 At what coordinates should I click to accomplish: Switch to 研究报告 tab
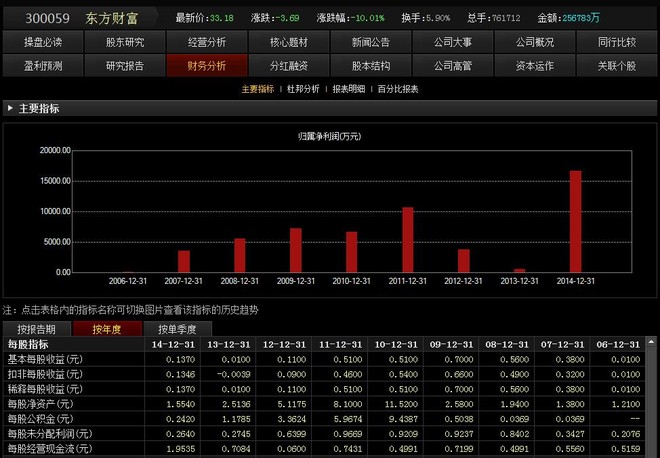pos(125,66)
